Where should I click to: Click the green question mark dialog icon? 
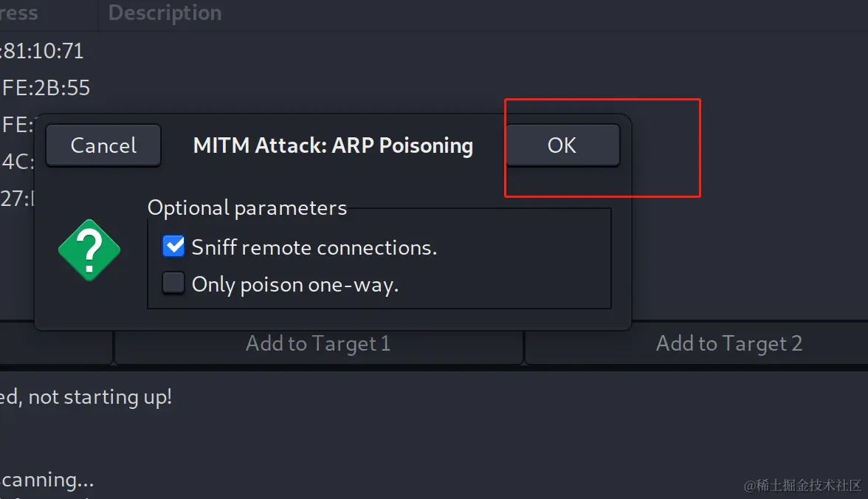[89, 250]
